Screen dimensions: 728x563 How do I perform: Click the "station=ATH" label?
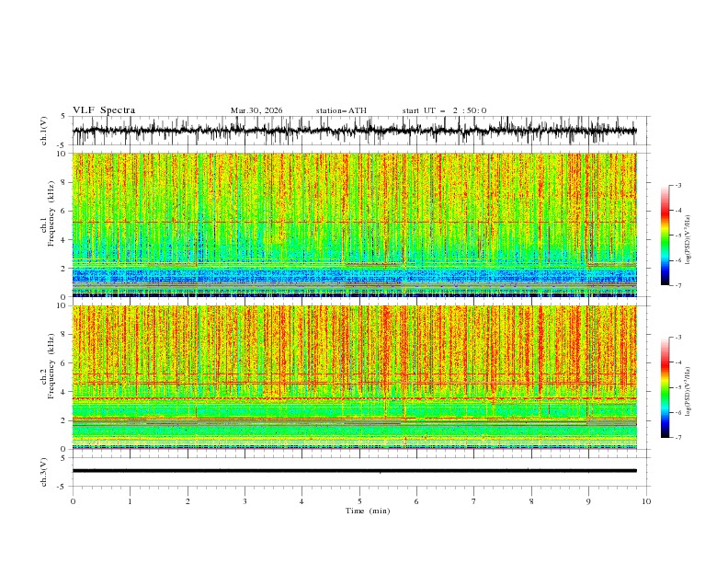coord(341,110)
